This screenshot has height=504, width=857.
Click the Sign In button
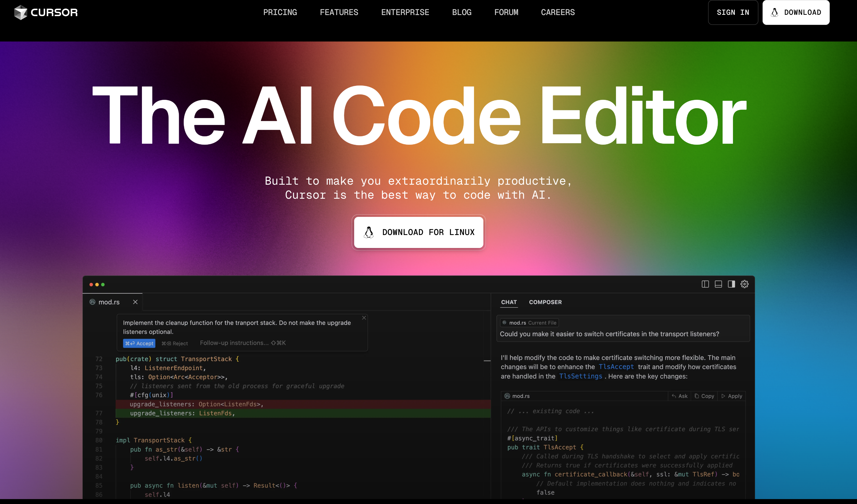pos(733,12)
